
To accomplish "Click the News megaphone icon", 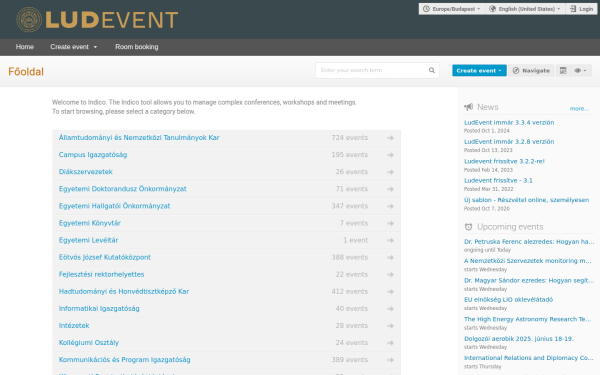I will pos(468,107).
